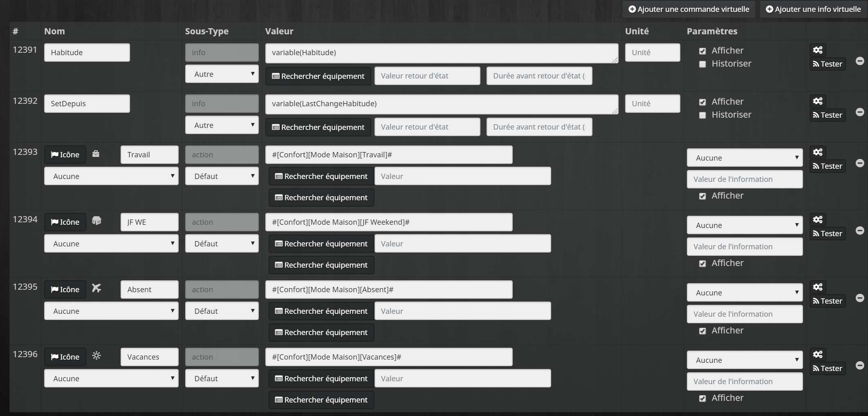Screen dimensions: 868x416
Task: Choose icon for Absent via Icône button
Action: point(65,289)
